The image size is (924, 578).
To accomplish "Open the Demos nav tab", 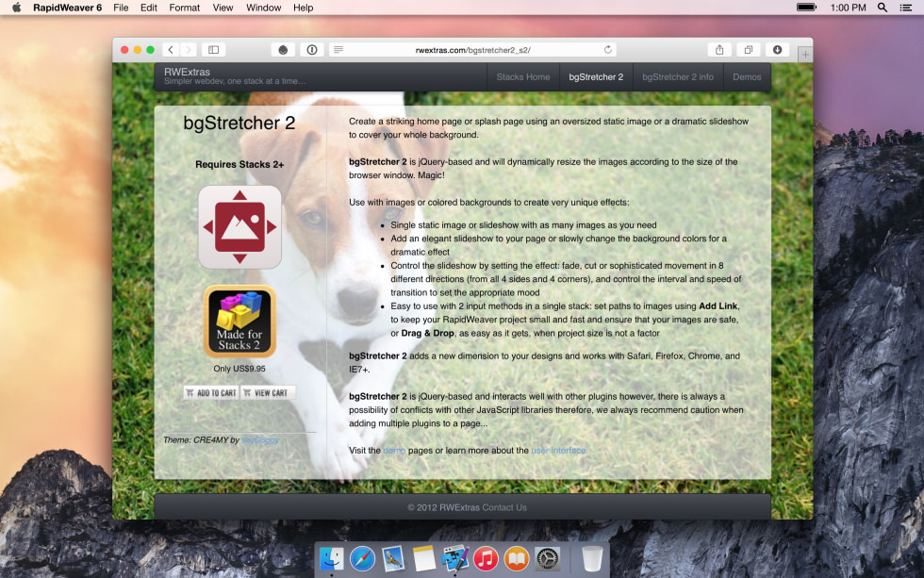I will (747, 77).
